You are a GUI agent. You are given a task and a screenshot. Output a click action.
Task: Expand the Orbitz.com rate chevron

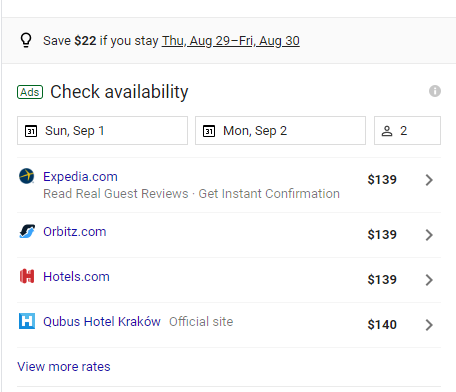[429, 235]
